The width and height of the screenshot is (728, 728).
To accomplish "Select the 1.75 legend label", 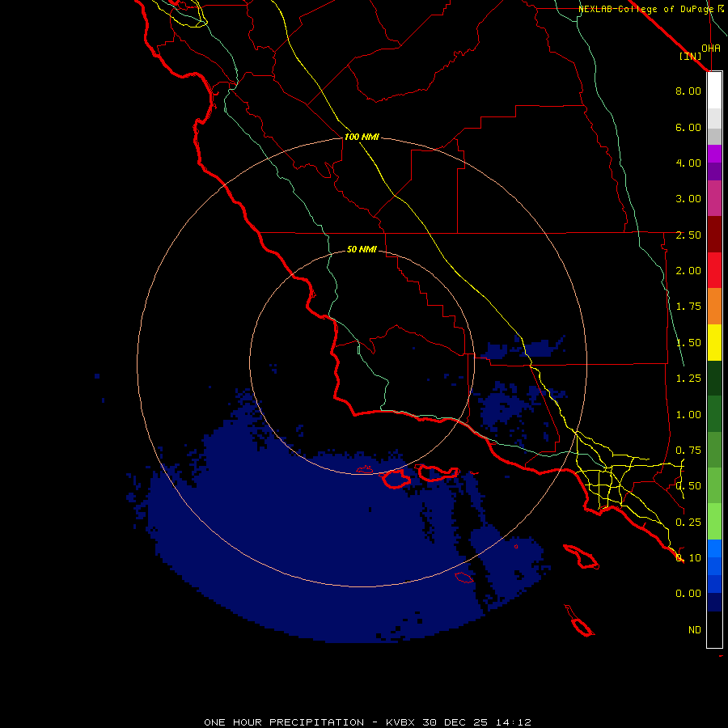I will 688,307.
